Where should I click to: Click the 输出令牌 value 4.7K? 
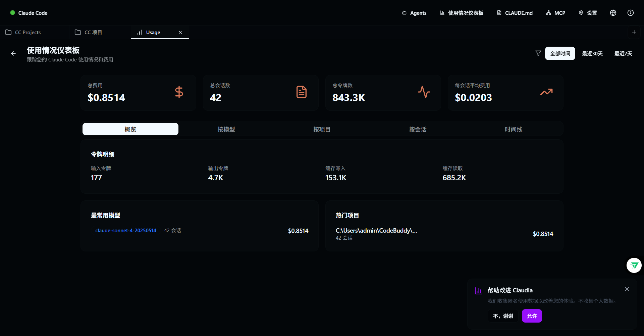tap(216, 178)
